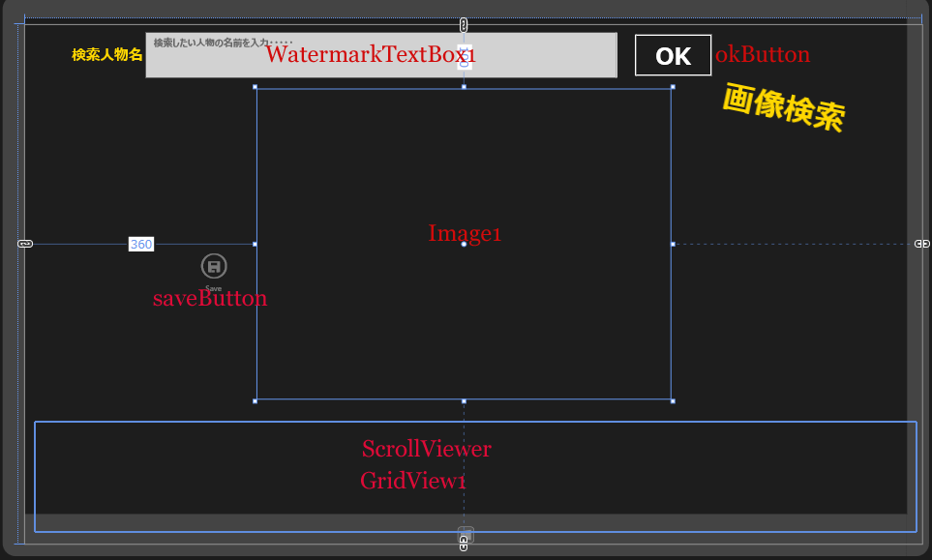Screen dimensions: 932x560
Task: Select Image1's bottom-left resize handle
Action: pyautogui.click(x=256, y=400)
